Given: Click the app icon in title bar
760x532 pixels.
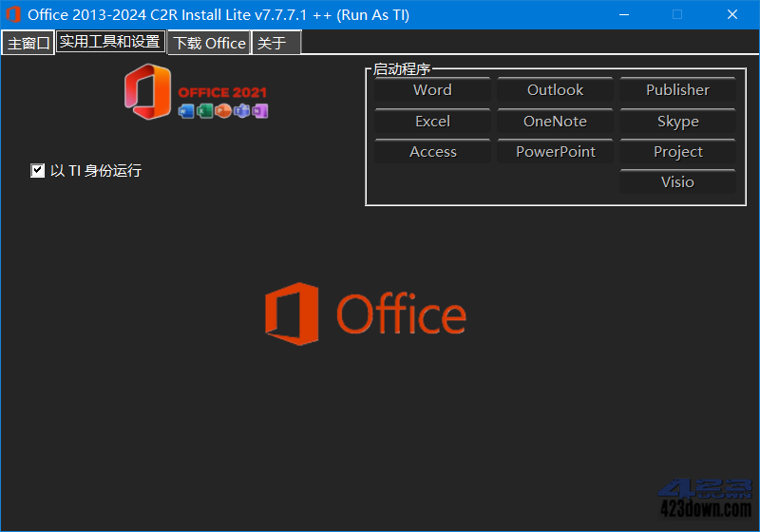Looking at the screenshot, I should (x=13, y=14).
